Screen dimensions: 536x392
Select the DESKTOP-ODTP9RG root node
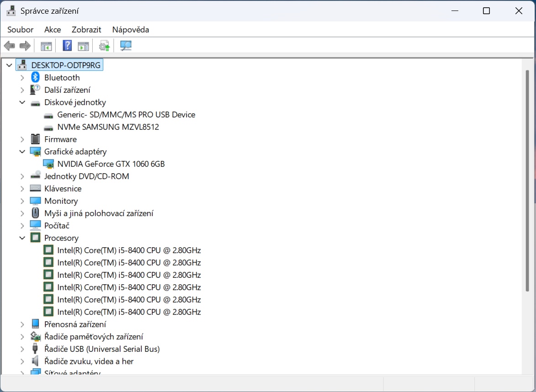click(66, 65)
